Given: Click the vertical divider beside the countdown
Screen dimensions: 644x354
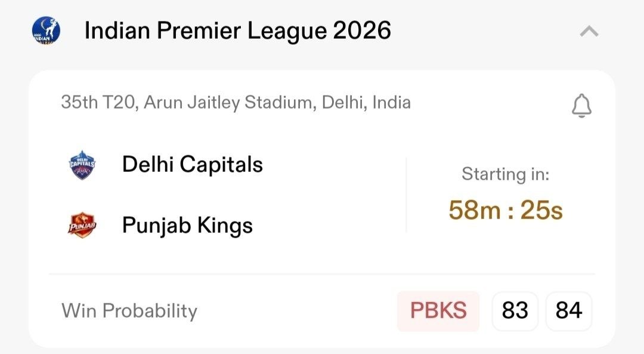Looking at the screenshot, I should pyautogui.click(x=406, y=195).
